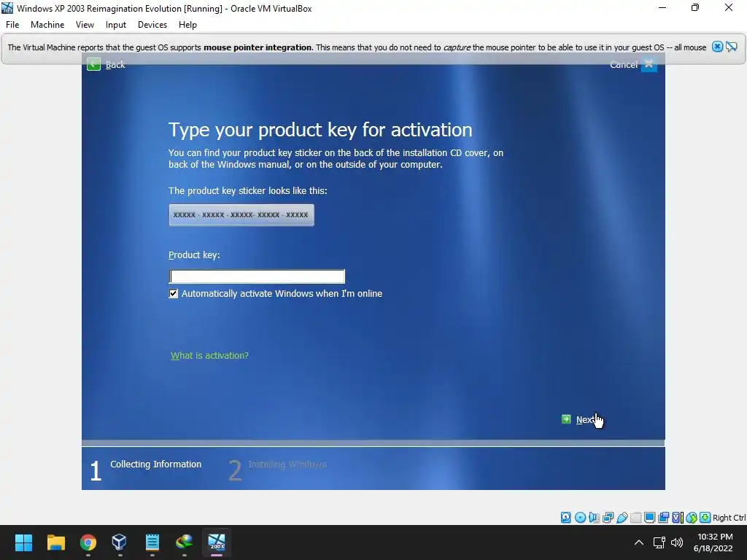Viewport: 747px width, 560px height.
Task: Show hidden system tray icons
Action: [x=639, y=542]
